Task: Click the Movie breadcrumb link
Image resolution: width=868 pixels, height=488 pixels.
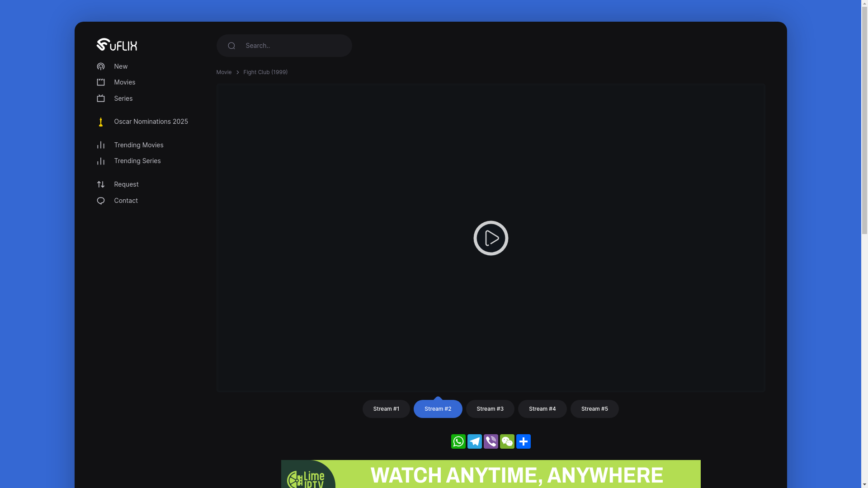Action: click(x=224, y=72)
